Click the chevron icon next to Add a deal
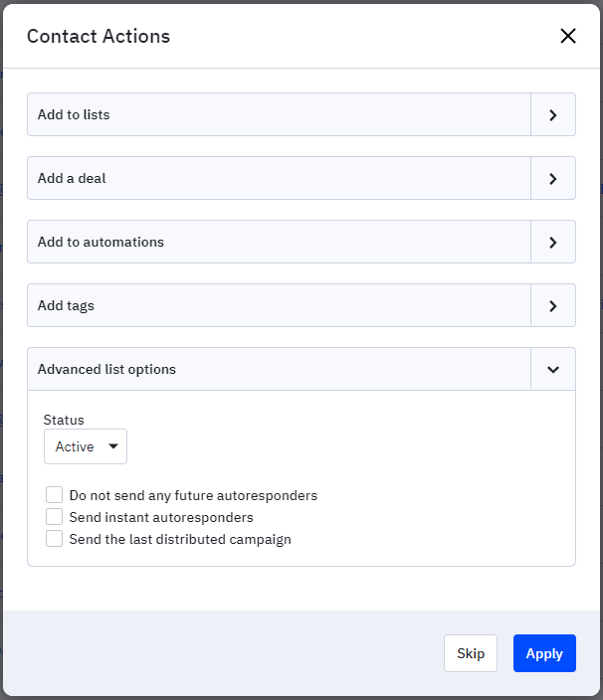Screen dimensions: 603x700 tap(553, 179)
